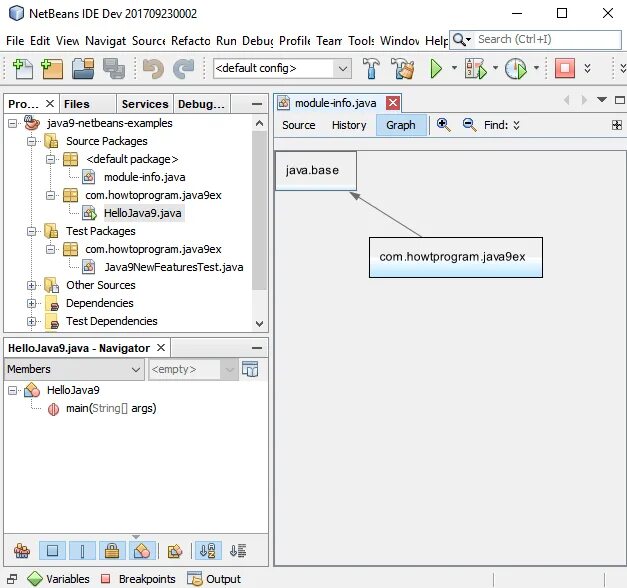Click the Open Project toolbar icon
Screen dimensions: 627x588
click(x=83, y=68)
